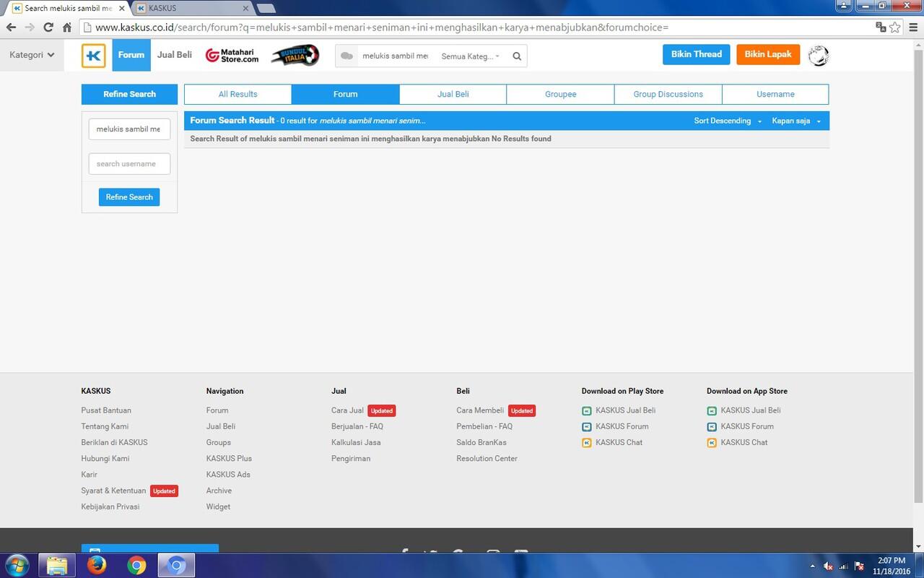Click the blue Refine Search submit button

[x=129, y=197]
